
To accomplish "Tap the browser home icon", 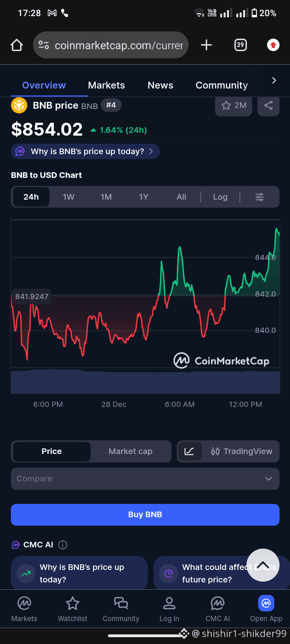I will tap(17, 45).
